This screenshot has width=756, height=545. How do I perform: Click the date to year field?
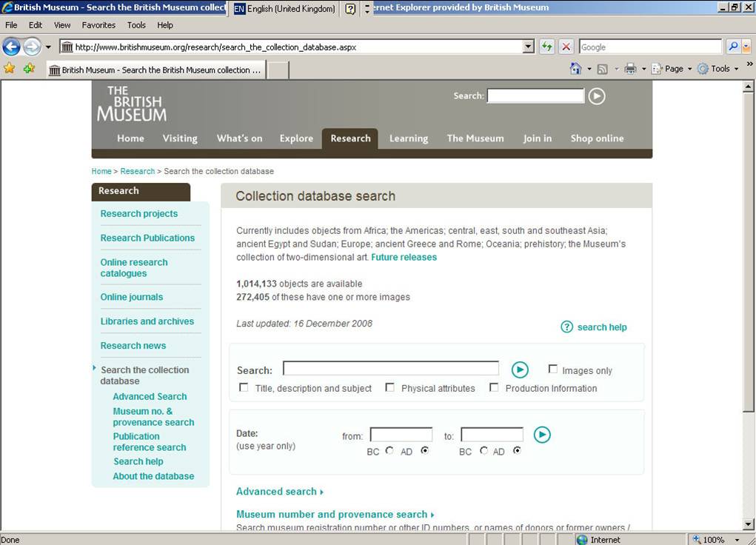[492, 435]
